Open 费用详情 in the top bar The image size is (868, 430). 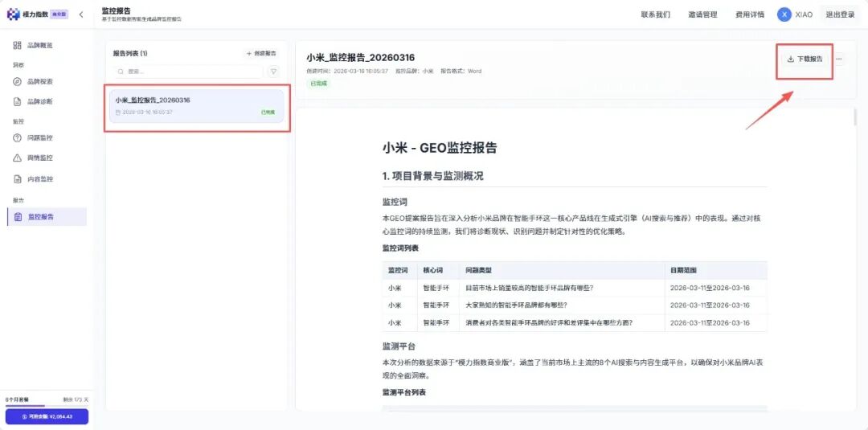[750, 15]
